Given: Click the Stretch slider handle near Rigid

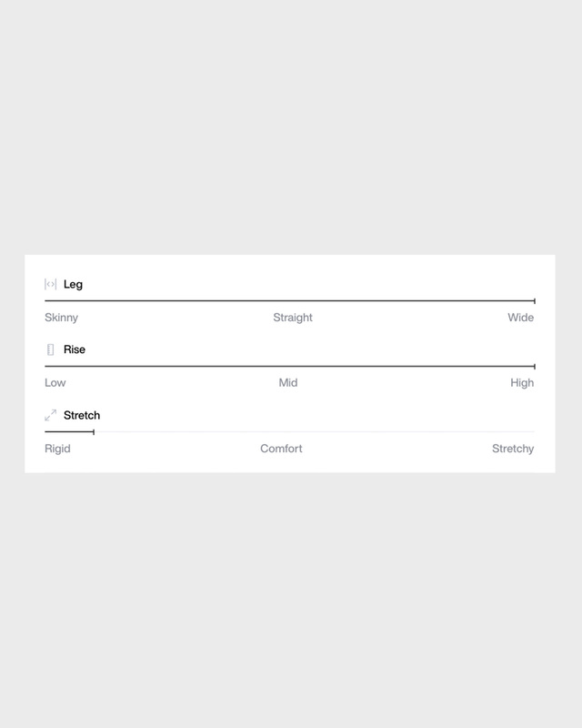Looking at the screenshot, I should tap(94, 431).
